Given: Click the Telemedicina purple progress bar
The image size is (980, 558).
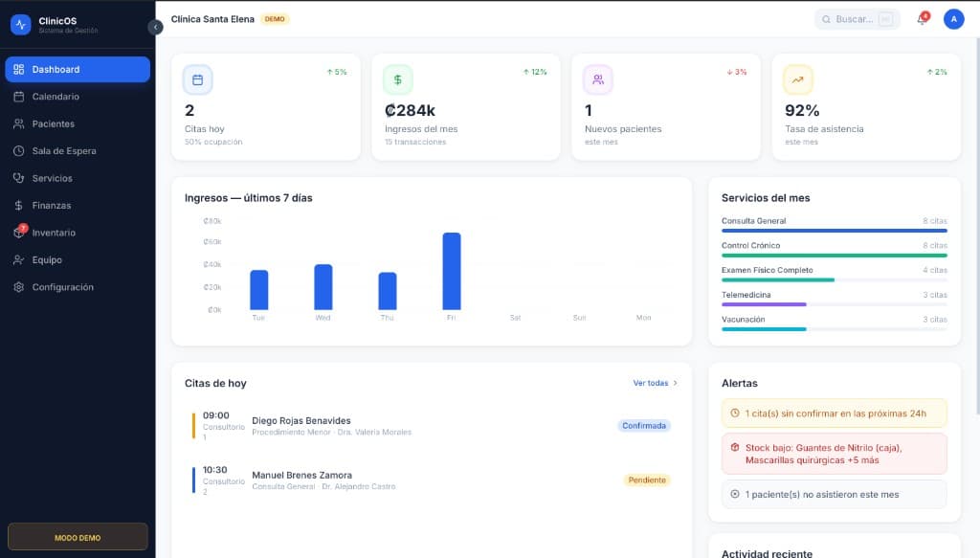Looking at the screenshot, I should point(764,304).
